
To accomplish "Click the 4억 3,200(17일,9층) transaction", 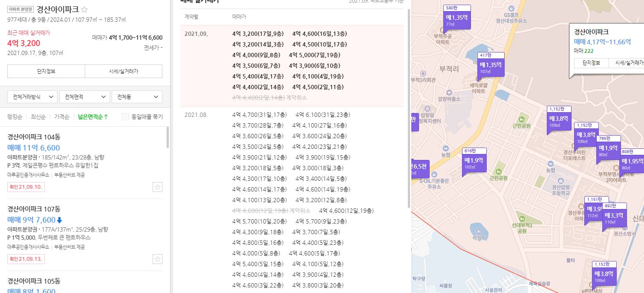I will [x=257, y=34].
